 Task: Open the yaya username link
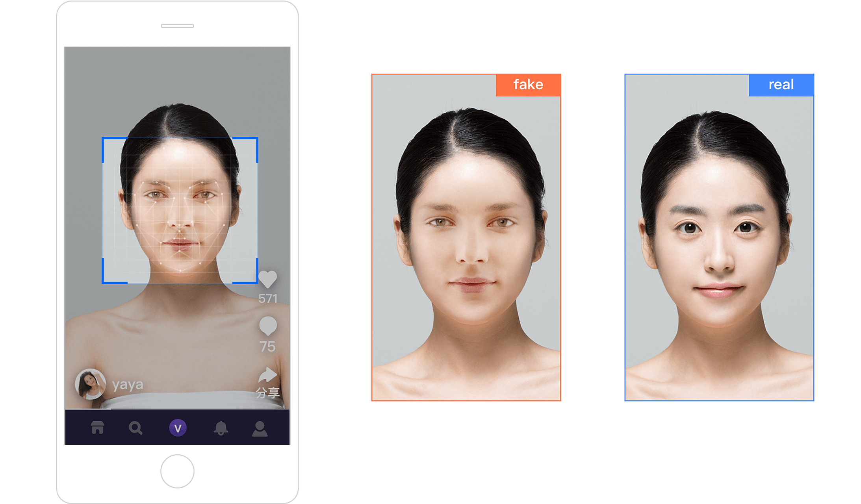(x=128, y=384)
